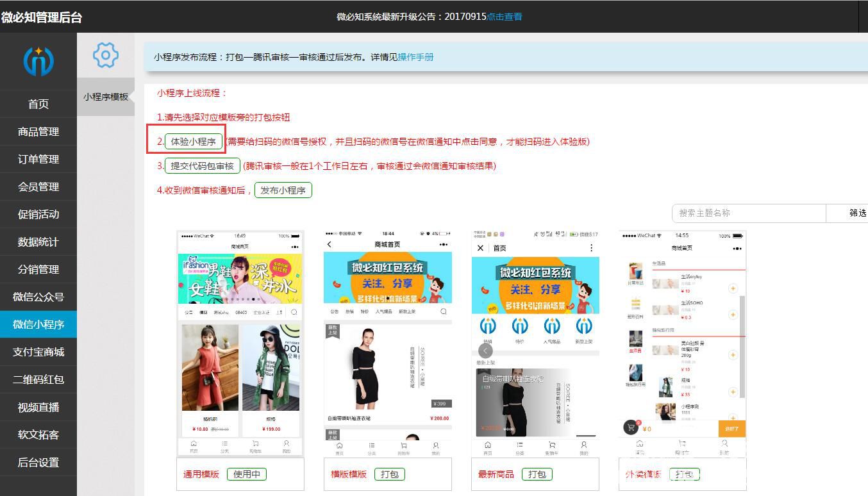Viewport: 868px width, 496px height.
Task: Click the 外卖模板 label text
Action: 644,474
